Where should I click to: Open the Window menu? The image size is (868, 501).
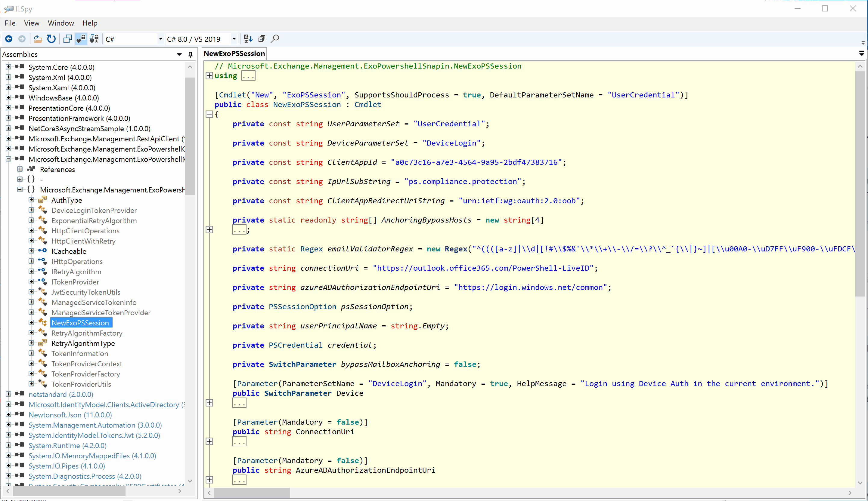[60, 23]
